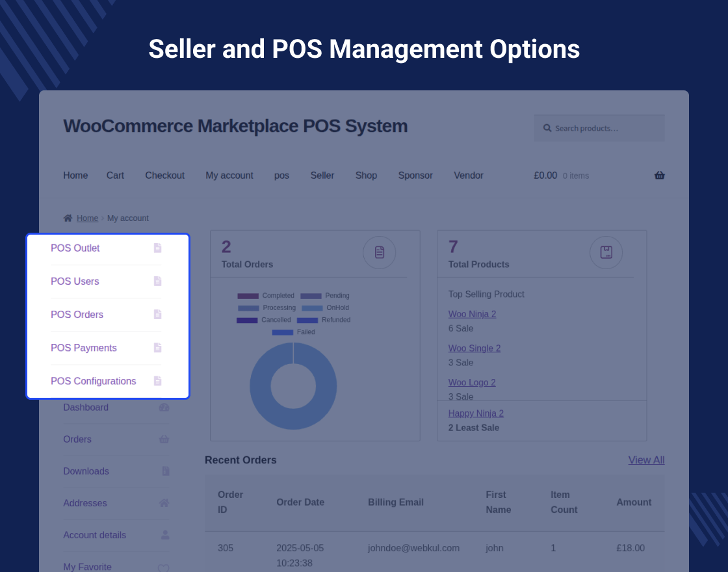
Task: Click the home icon in the breadcrumb
Action: click(68, 218)
